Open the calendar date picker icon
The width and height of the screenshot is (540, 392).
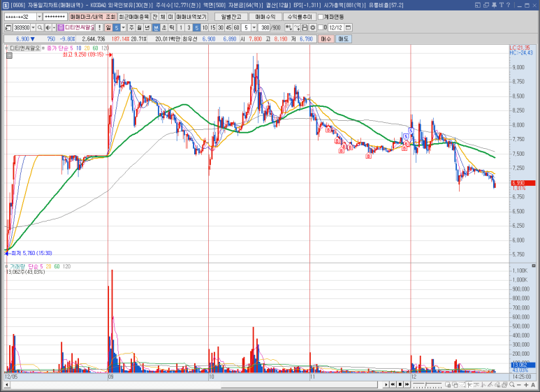348,27
